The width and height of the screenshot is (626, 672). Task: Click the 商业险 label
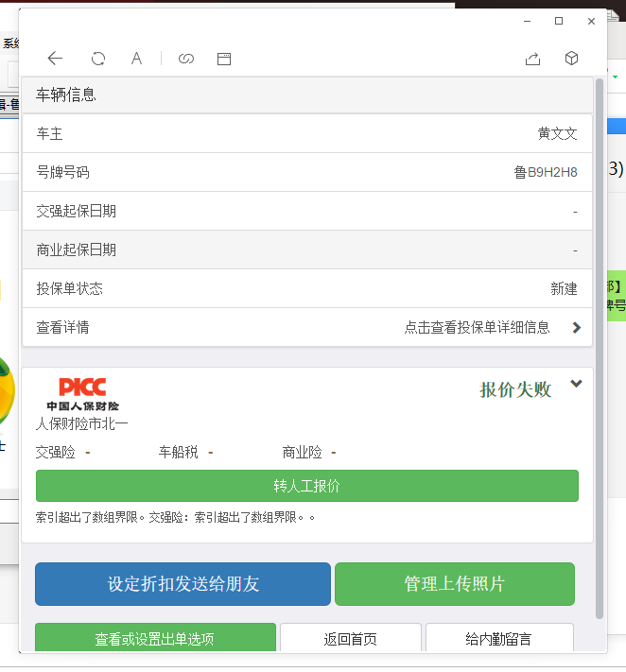coord(302,452)
